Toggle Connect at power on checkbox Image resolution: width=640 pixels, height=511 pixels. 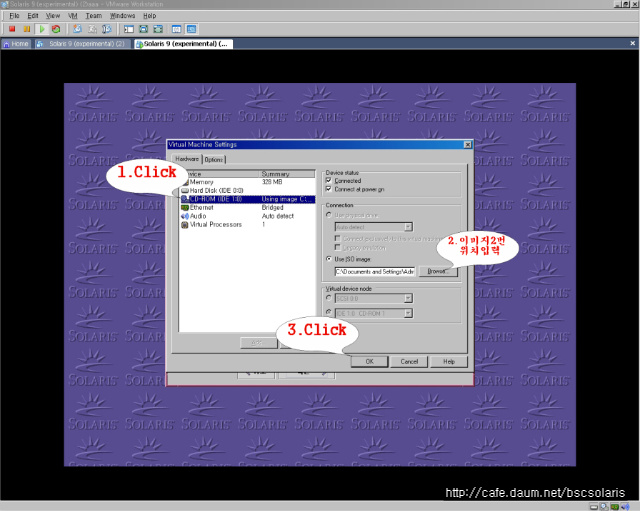click(329, 189)
